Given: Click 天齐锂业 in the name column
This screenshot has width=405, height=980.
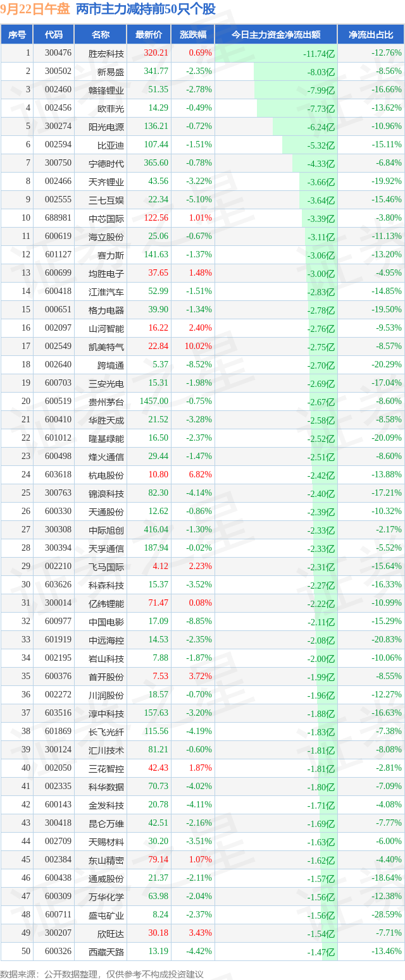Looking at the screenshot, I should point(106,181).
